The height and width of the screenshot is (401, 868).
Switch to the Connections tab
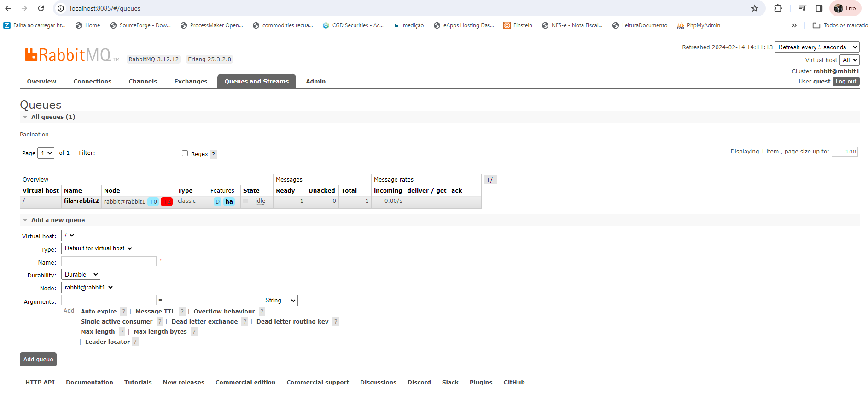click(93, 82)
